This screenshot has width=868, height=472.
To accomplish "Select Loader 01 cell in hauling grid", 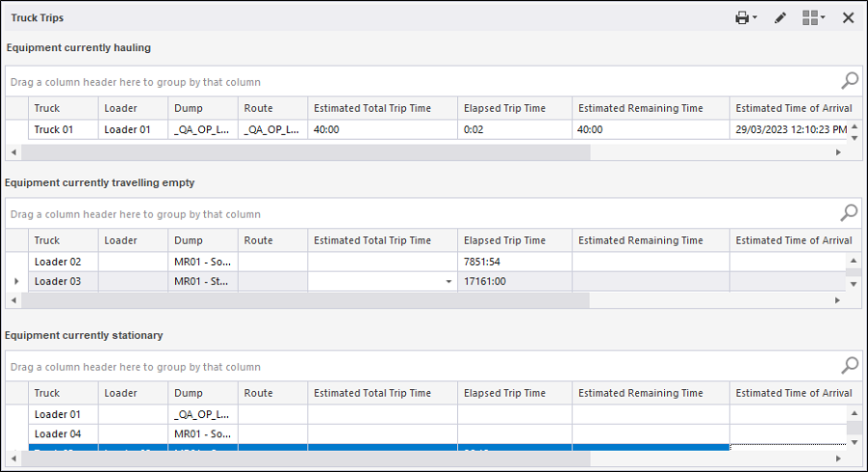I will click(x=133, y=130).
